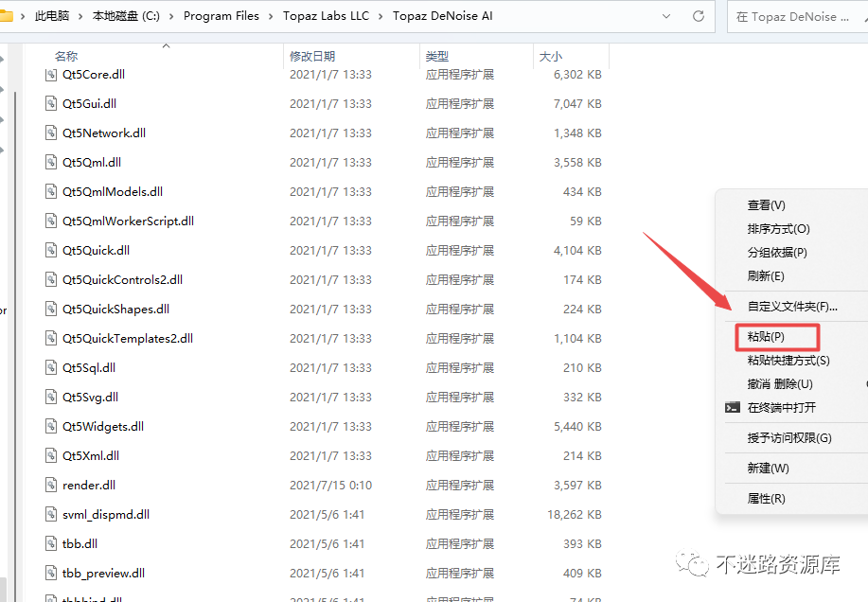This screenshot has height=602, width=868.
Task: Click the terminal icon in the context menu
Action: (733, 408)
